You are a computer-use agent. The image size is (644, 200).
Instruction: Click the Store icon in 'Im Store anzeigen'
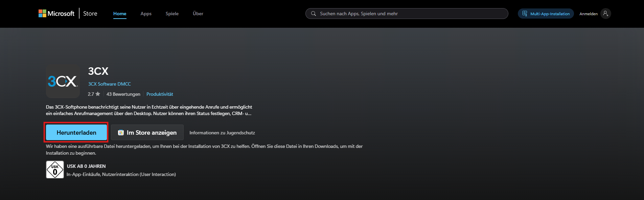click(121, 133)
